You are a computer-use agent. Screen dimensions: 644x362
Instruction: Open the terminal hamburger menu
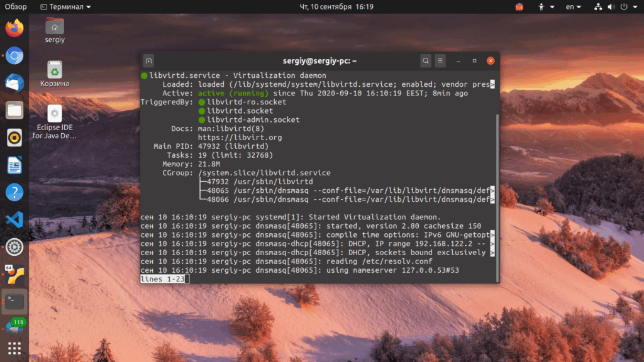pos(440,61)
